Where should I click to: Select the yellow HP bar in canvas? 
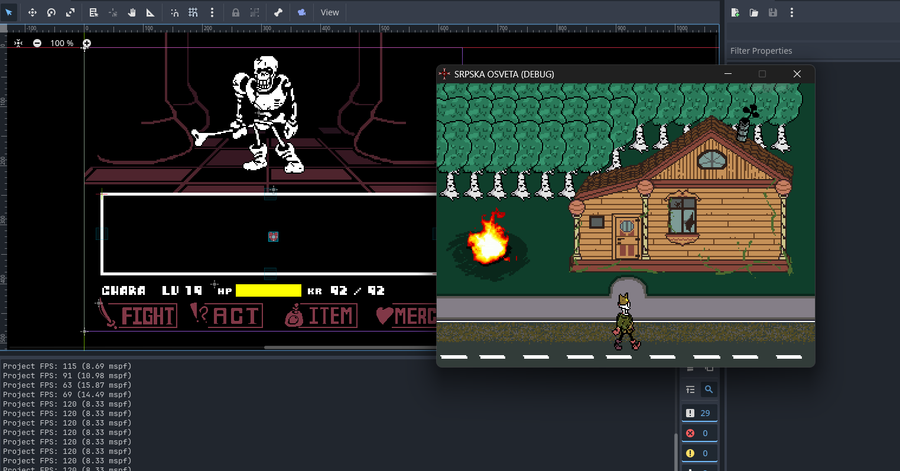(269, 290)
